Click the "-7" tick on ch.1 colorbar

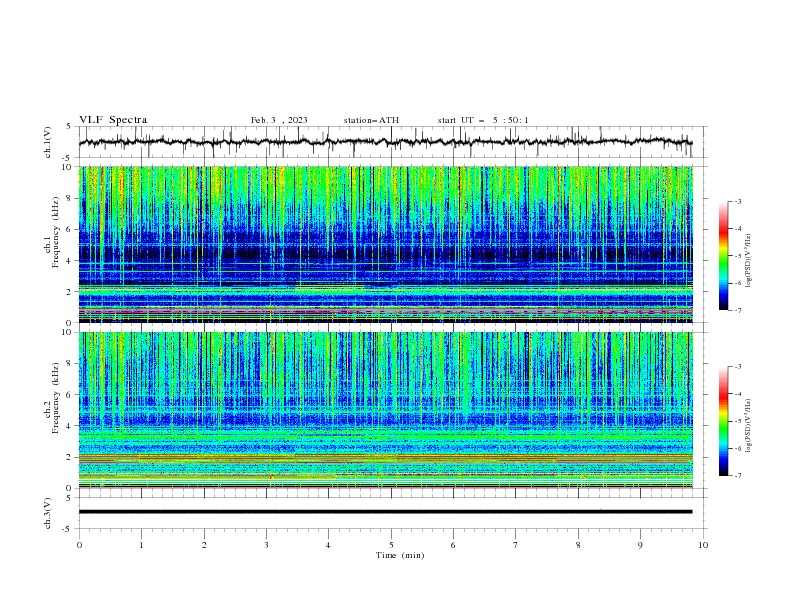[x=737, y=310]
